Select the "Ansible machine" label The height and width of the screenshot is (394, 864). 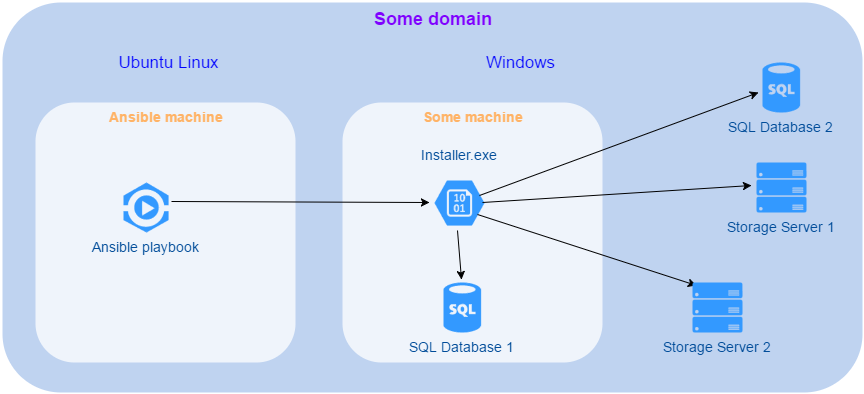pos(166,117)
